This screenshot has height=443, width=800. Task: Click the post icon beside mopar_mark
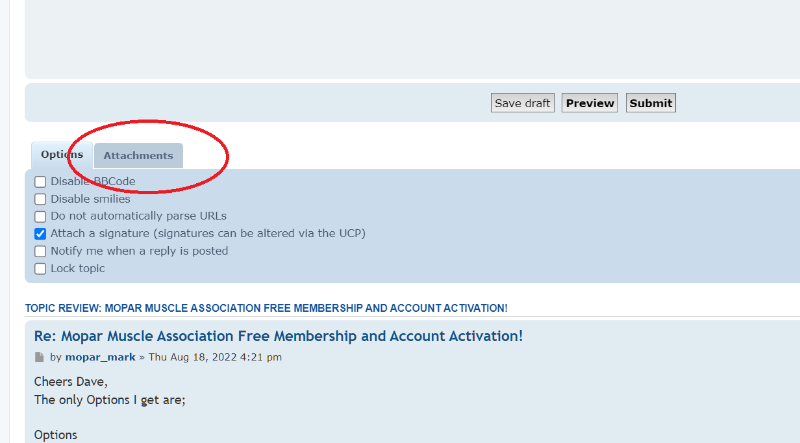[39, 357]
